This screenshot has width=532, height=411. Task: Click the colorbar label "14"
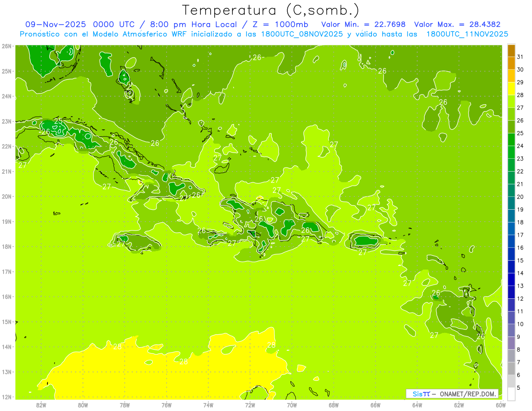[x=520, y=273]
